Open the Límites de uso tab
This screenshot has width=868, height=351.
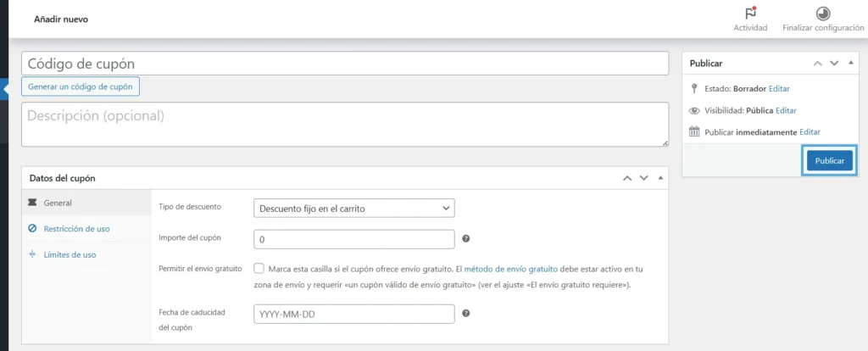(70, 254)
